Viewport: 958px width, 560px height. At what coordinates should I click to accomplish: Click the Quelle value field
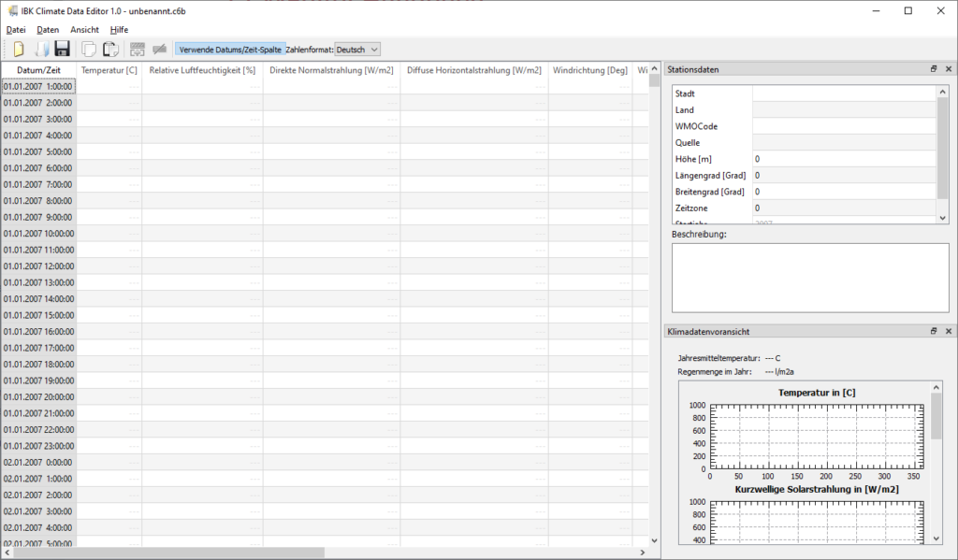845,142
